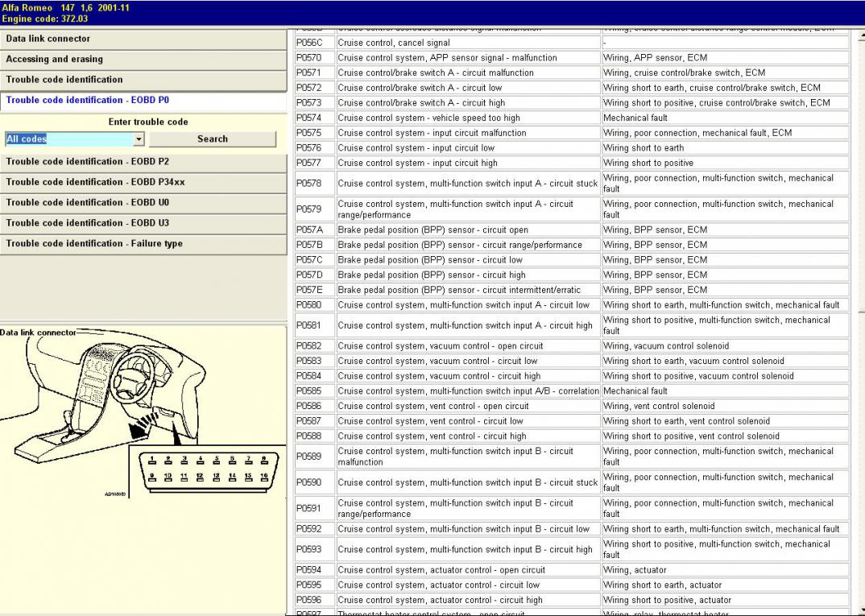Select code P0570 cell
865x616 pixels.
(315, 58)
